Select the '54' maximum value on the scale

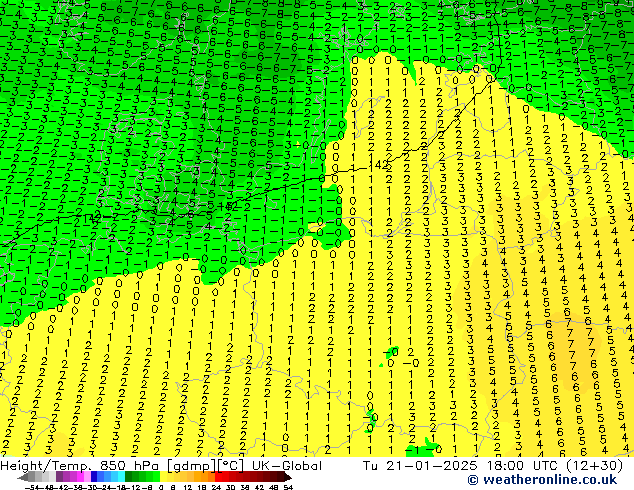(288, 487)
